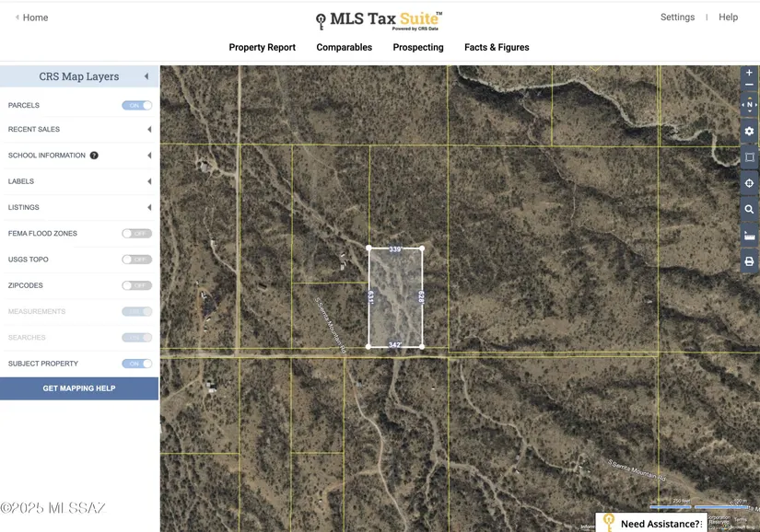Open the map search magnifier tool

point(749,210)
